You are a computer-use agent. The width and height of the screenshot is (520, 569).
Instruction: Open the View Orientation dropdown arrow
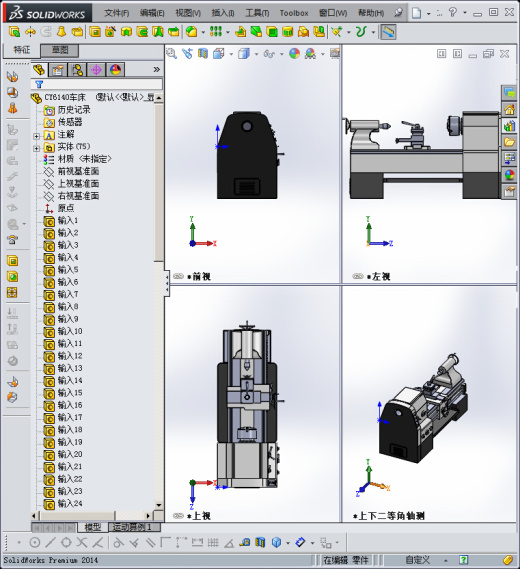tap(231, 54)
